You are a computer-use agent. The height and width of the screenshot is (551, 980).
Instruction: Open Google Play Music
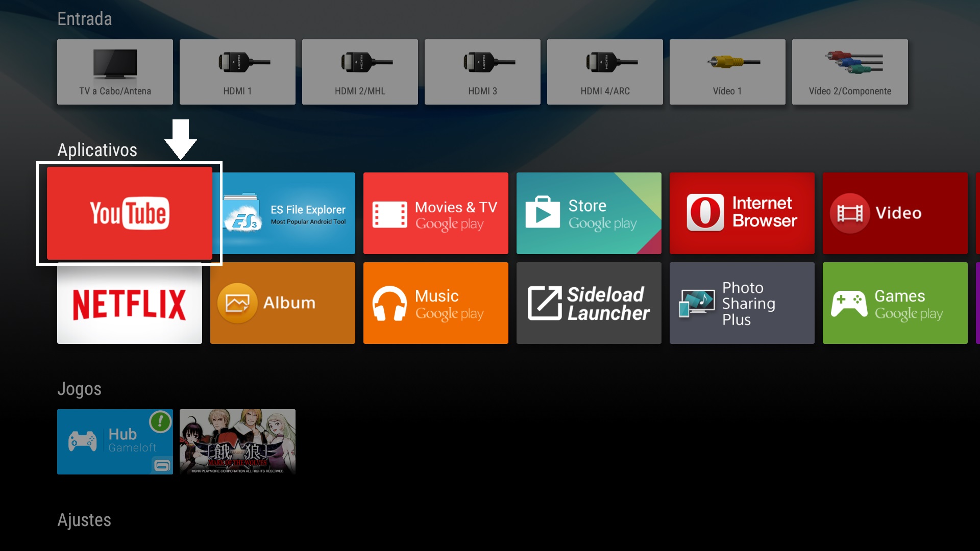(x=436, y=303)
